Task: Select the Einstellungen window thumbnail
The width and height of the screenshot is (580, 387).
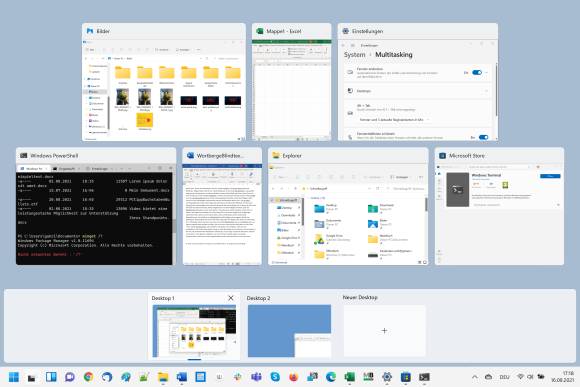Action: click(418, 82)
